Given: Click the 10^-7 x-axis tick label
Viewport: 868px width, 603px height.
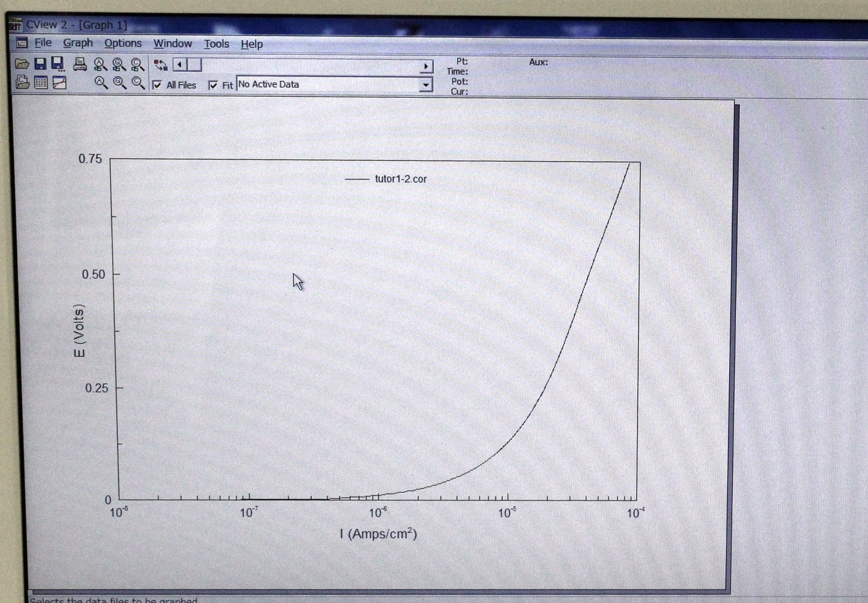Looking at the screenshot, I should tap(249, 512).
